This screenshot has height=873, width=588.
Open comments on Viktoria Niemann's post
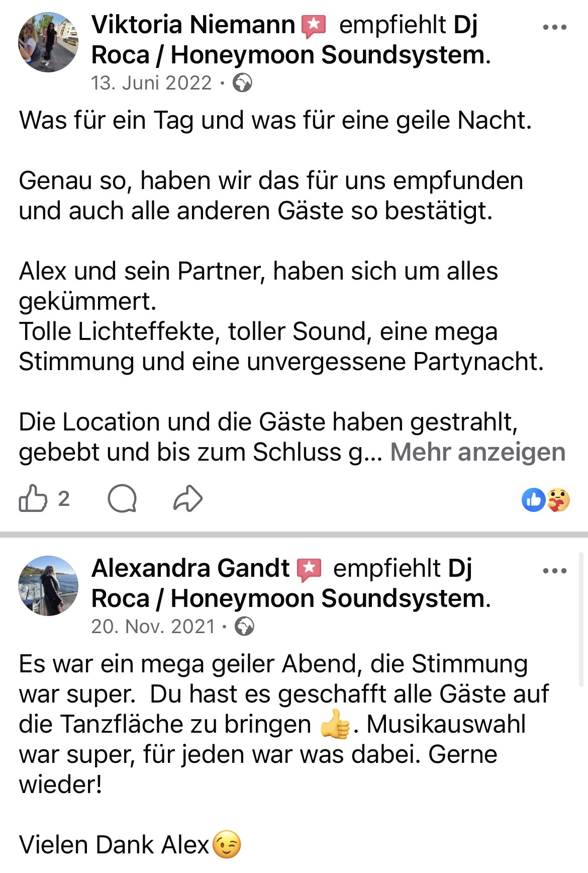coord(122,498)
